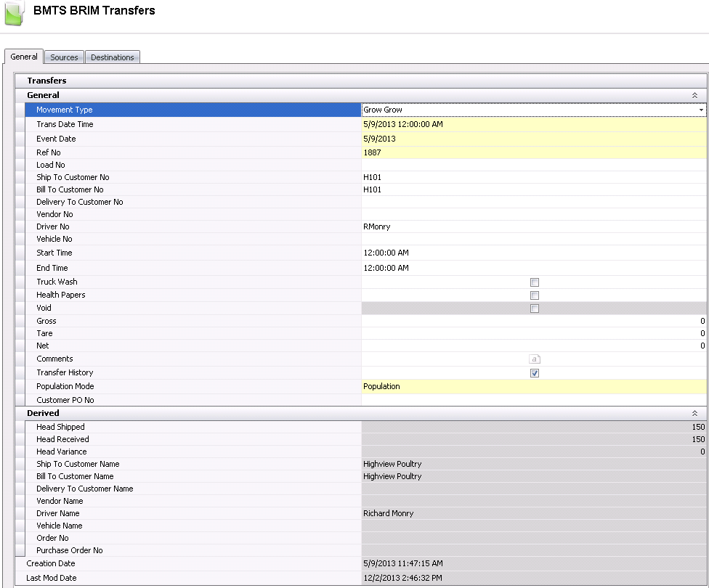Click the empty Customer PO No field

click(x=533, y=400)
